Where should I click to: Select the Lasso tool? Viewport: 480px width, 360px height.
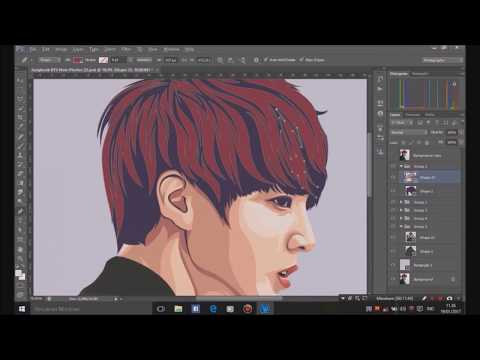(x=20, y=99)
